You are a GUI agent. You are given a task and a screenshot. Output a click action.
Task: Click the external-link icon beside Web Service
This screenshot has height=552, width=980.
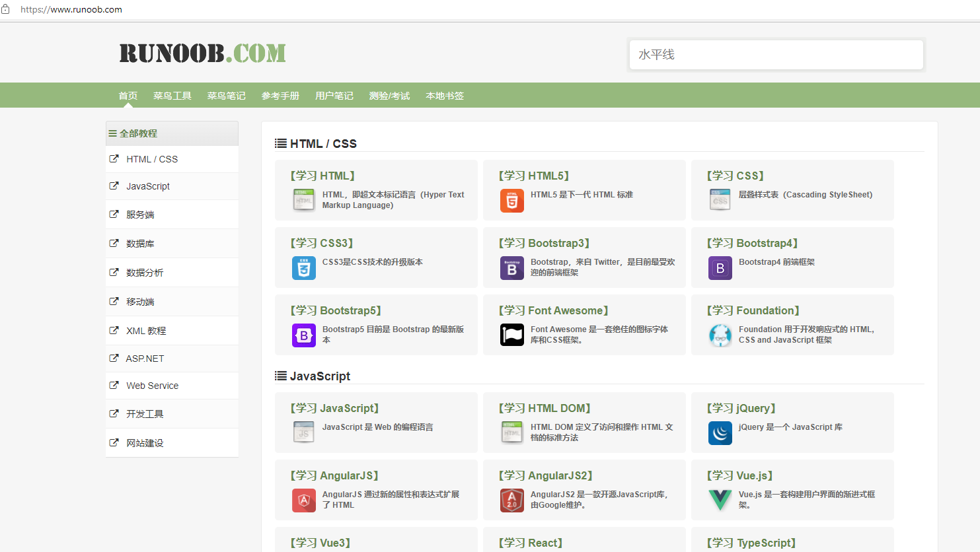(x=114, y=385)
